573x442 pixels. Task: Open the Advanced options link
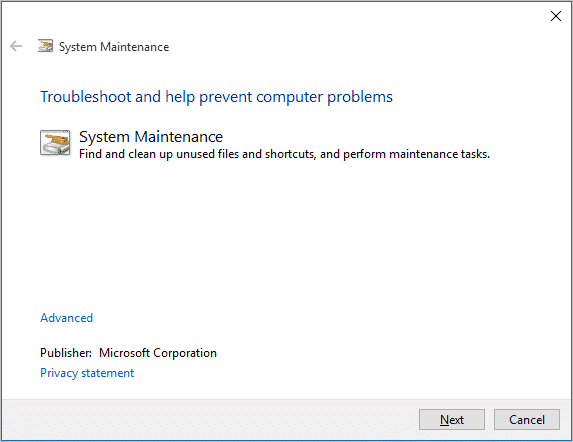pyautogui.click(x=67, y=318)
